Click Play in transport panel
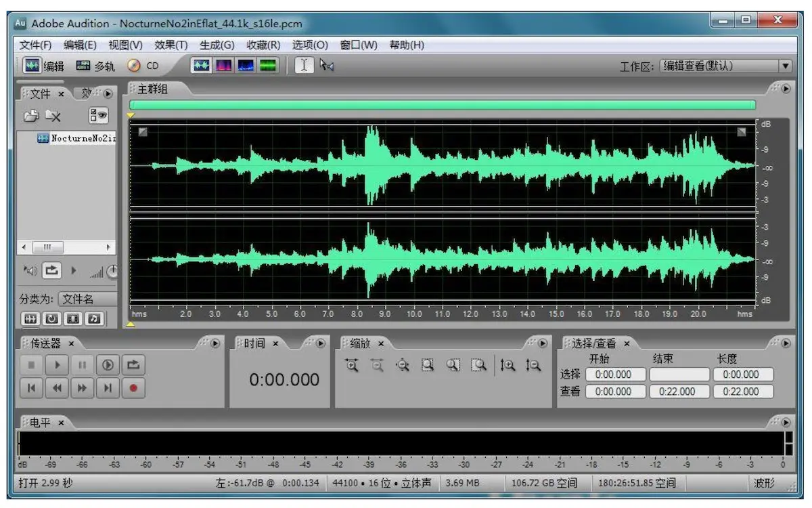 pos(57,365)
